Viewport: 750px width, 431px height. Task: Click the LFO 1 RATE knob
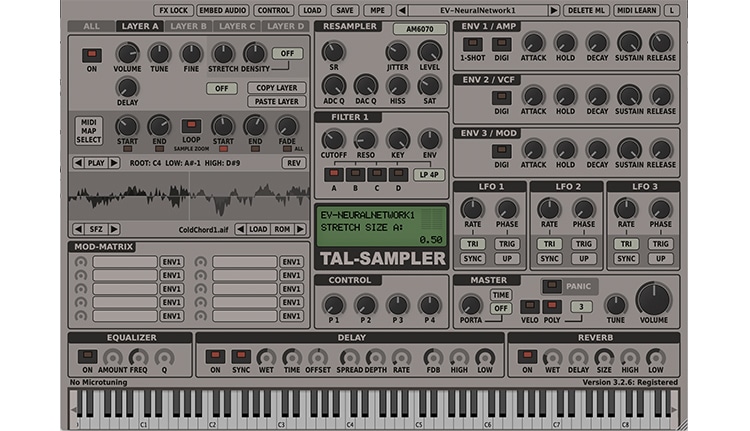coord(473,209)
